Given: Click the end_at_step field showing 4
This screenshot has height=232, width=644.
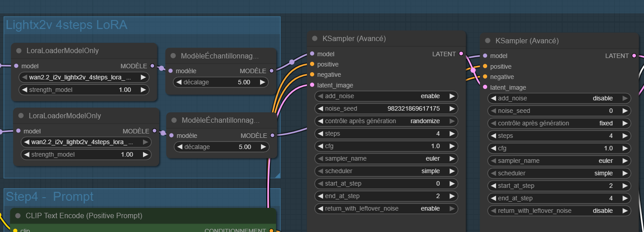Looking at the screenshot, I should [x=559, y=198].
